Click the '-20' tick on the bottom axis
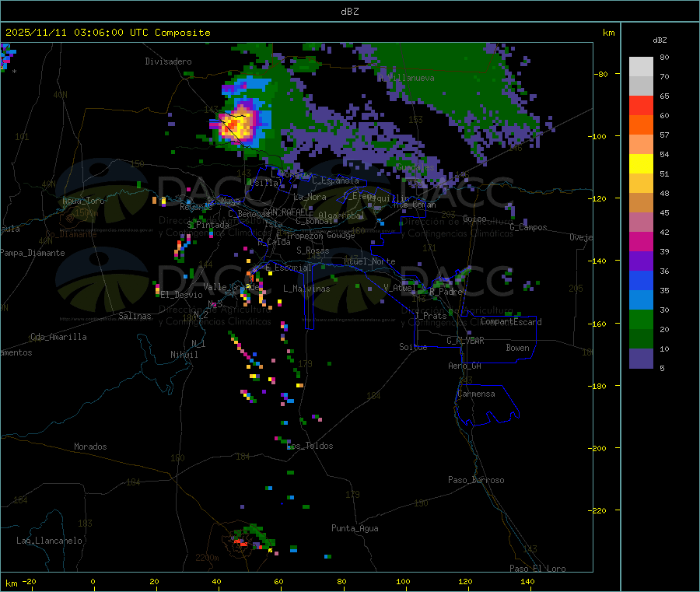This screenshot has width=700, height=592. [29, 581]
